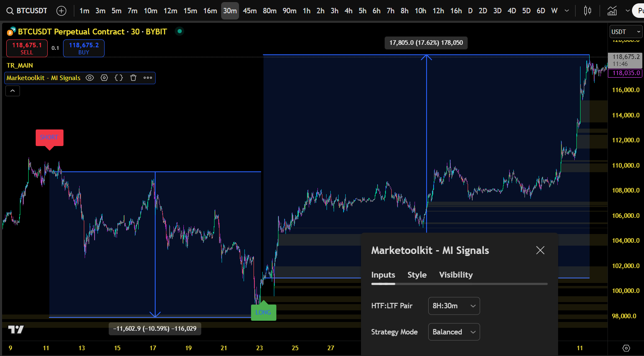This screenshot has width=644, height=356.
Task: Click the Inputs tab progress slider line
Action: pos(459,284)
